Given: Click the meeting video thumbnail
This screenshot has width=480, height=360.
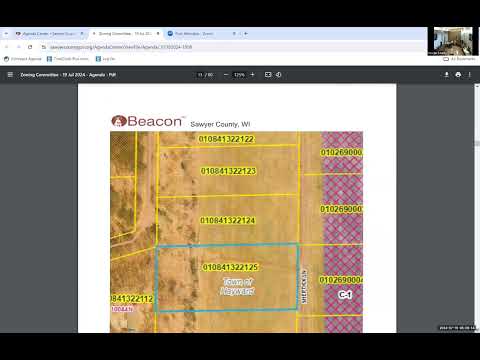Looking at the screenshot, I should [453, 41].
